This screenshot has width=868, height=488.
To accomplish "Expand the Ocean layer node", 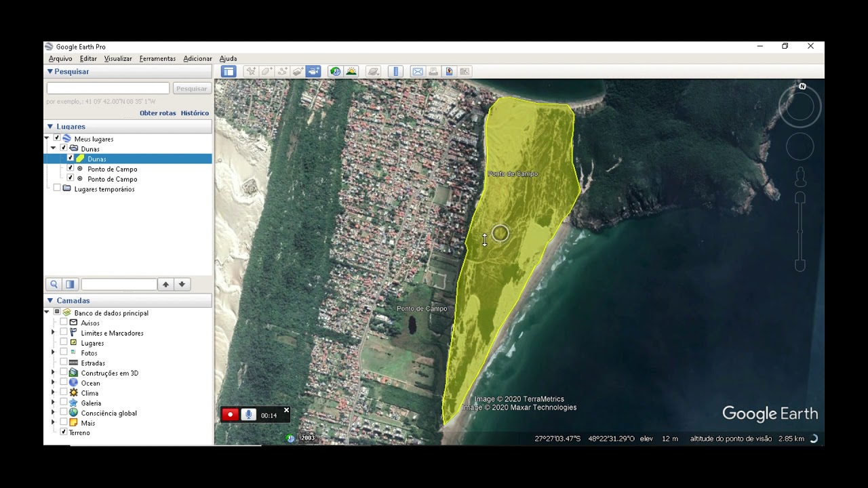I will click(54, 383).
